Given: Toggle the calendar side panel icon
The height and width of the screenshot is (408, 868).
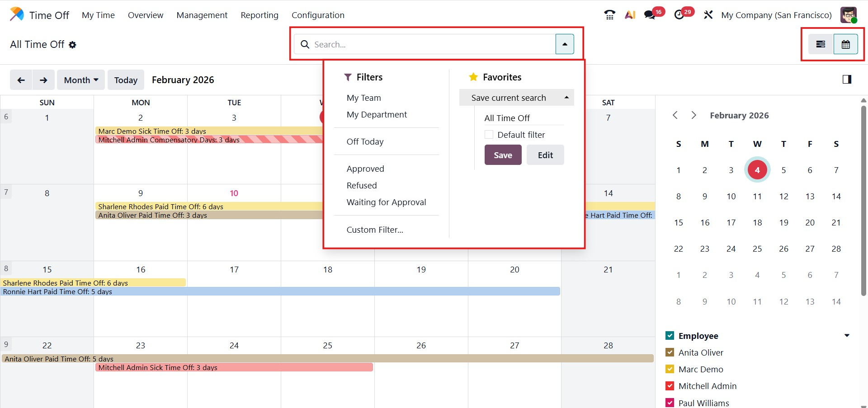Looking at the screenshot, I should [847, 80].
